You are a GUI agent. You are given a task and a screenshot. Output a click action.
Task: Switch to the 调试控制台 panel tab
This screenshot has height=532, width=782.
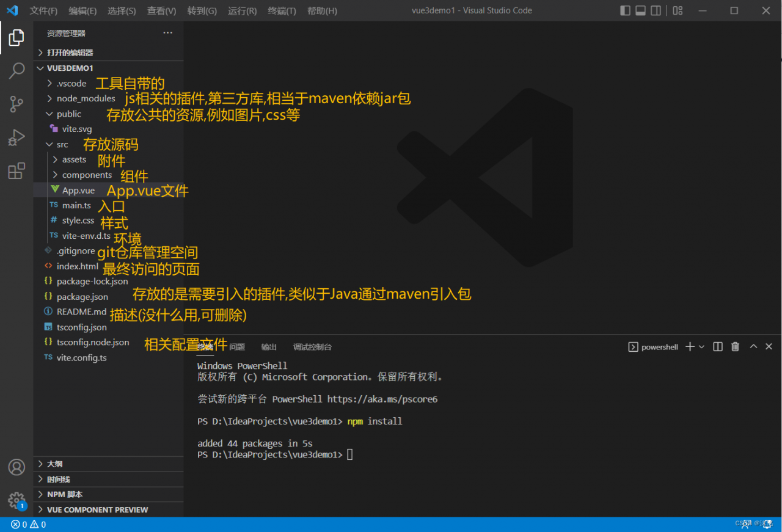pyautogui.click(x=312, y=347)
